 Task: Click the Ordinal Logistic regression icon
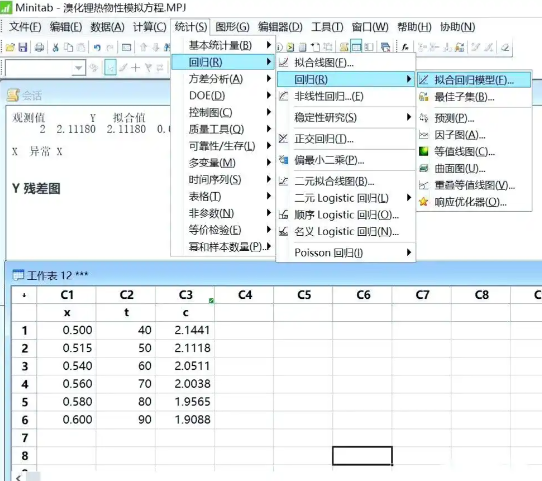click(283, 215)
